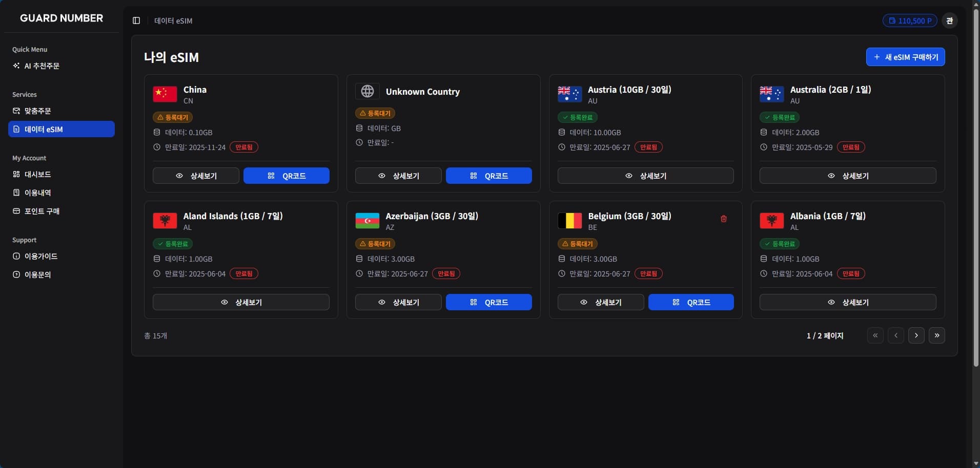Image resolution: width=980 pixels, height=468 pixels.
Task: View 상세보기 for Austria eSIM
Action: coord(645,176)
